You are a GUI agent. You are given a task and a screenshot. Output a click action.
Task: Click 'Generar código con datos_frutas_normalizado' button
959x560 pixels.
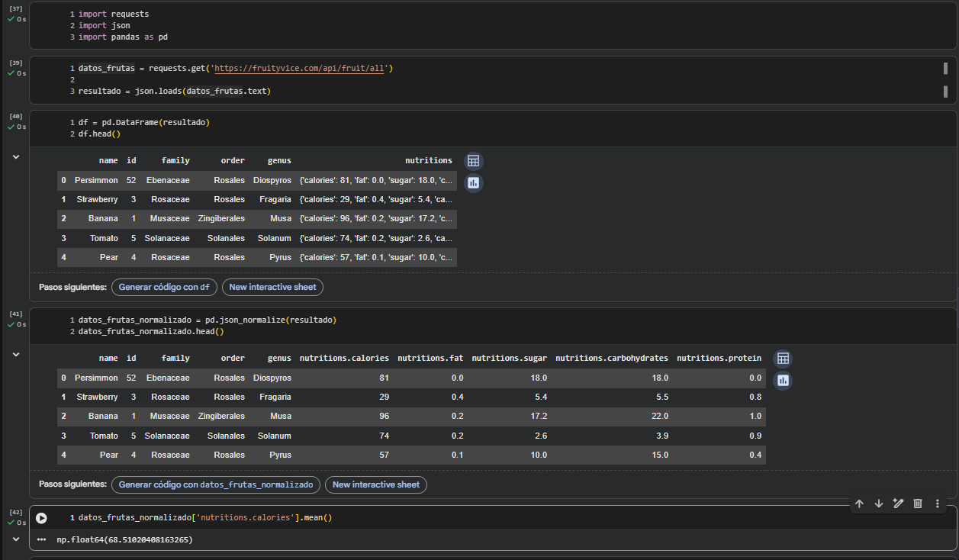coord(216,485)
